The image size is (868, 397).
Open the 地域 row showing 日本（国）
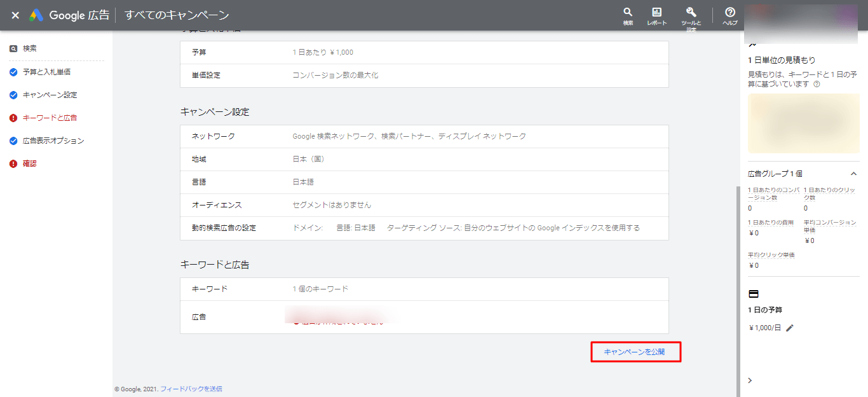pos(424,159)
